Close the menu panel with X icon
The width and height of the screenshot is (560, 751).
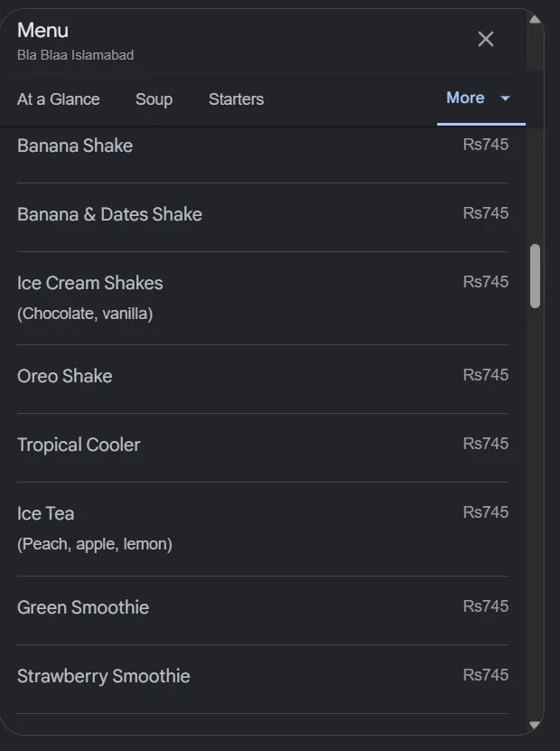coord(485,39)
